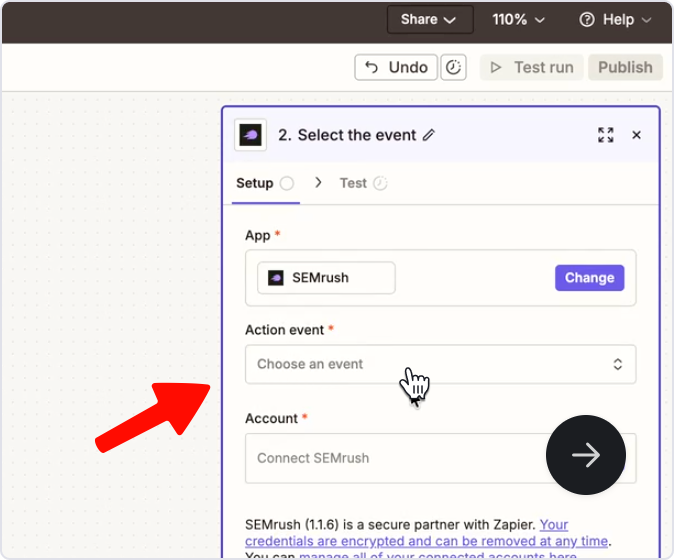
Task: Click the Setup status circle indicator
Action: (x=287, y=184)
